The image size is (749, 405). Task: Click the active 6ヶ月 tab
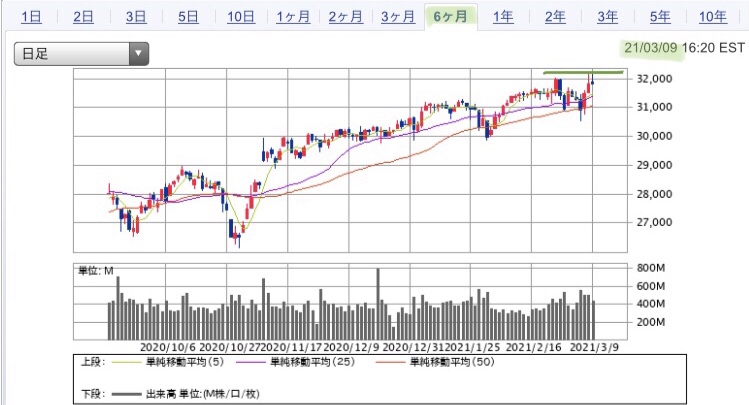coord(450,16)
